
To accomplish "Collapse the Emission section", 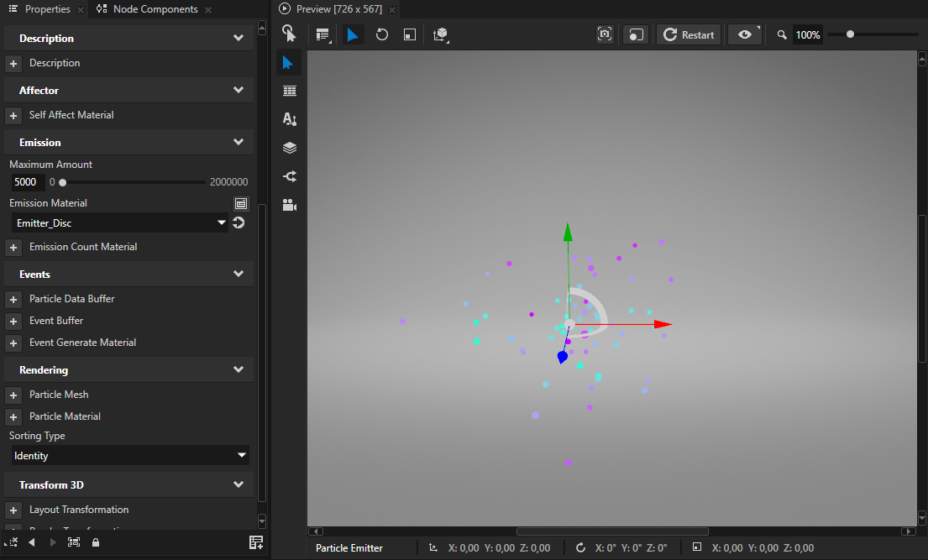I will click(x=239, y=142).
